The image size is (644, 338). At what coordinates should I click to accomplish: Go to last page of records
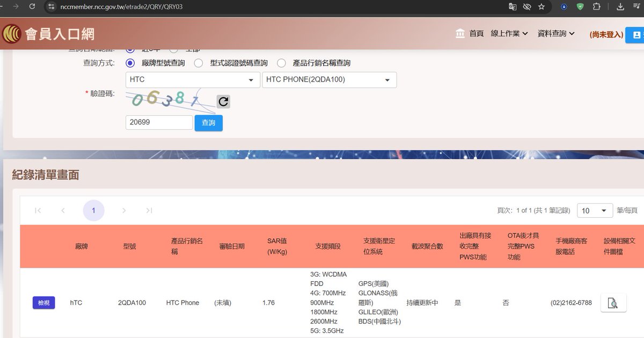click(149, 210)
